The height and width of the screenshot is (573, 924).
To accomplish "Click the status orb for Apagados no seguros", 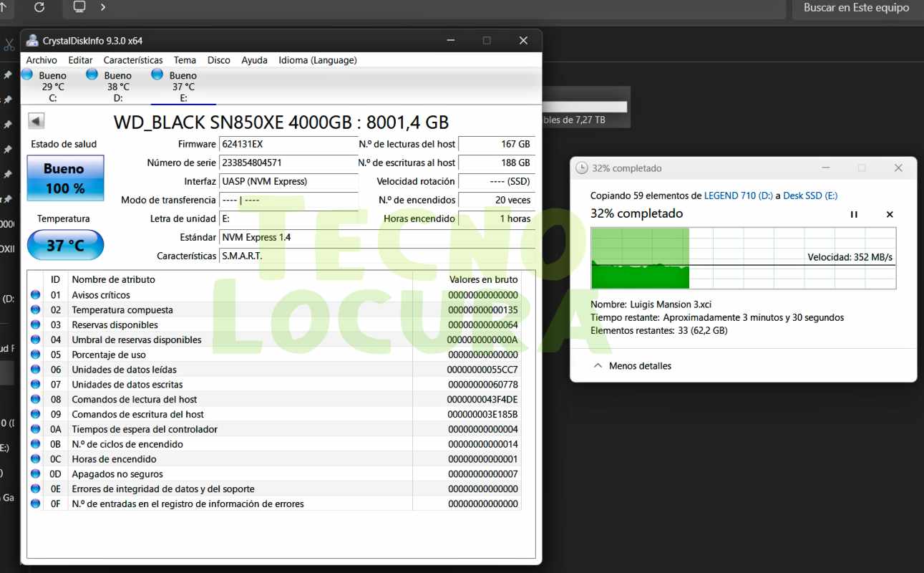I will tap(35, 474).
